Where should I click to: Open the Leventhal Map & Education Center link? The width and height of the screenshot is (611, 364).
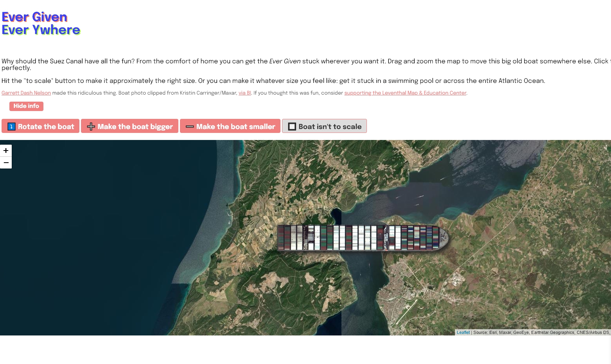pyautogui.click(x=405, y=93)
